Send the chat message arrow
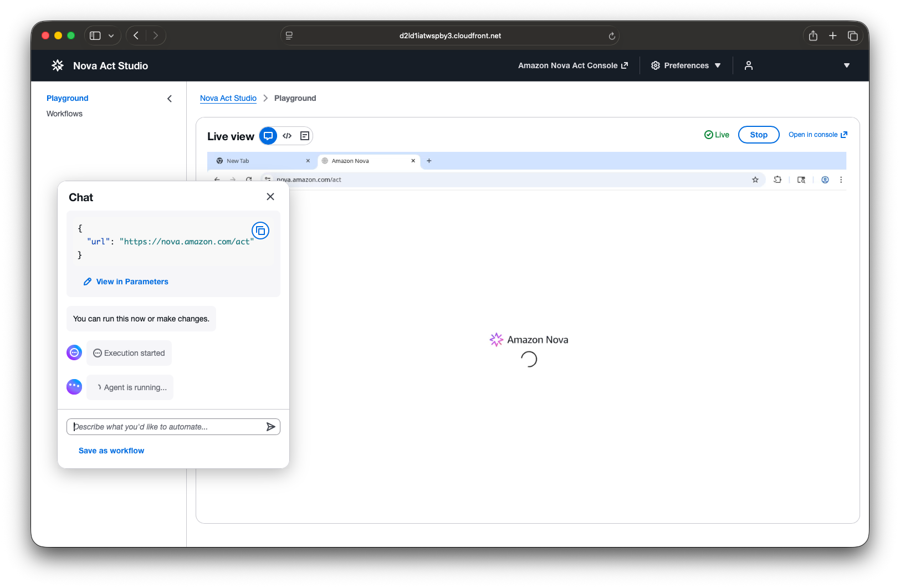The image size is (900, 588). (270, 427)
